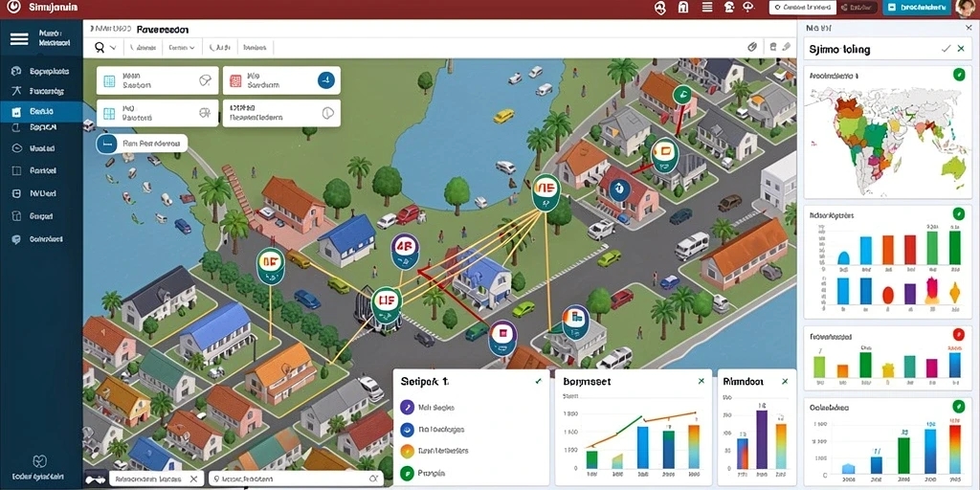Image resolution: width=980 pixels, height=490 pixels.
Task: Click the trash icon in the toolbar
Action: (773, 47)
